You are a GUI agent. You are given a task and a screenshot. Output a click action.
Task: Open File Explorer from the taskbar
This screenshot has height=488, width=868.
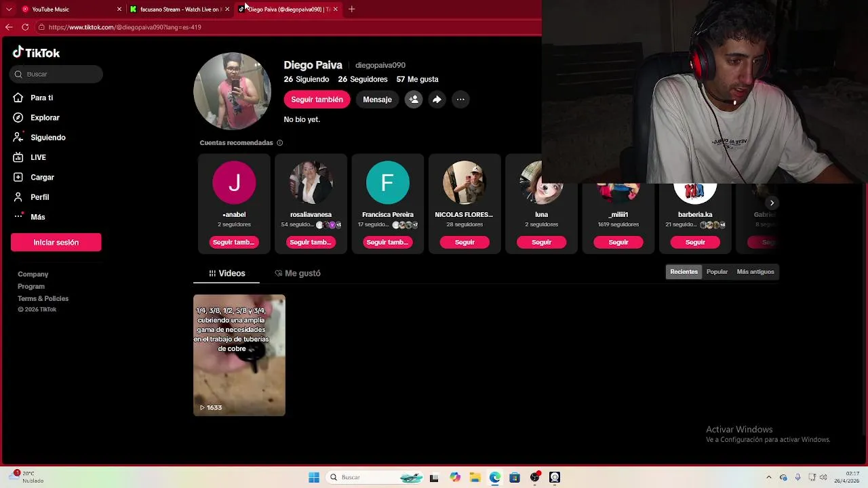[475, 477]
